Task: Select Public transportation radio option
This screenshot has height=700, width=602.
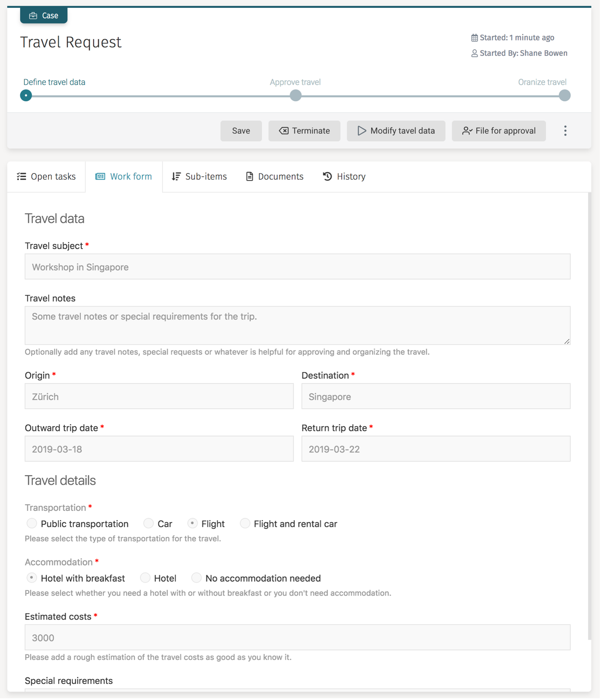Action: pos(32,523)
